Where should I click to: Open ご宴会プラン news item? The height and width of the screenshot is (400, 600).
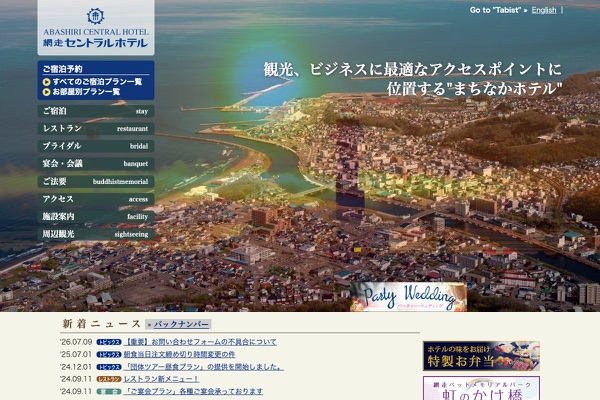click(x=193, y=391)
